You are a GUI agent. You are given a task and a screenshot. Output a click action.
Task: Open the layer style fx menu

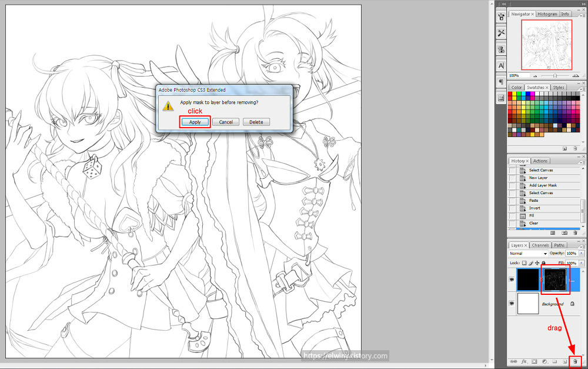[524, 361]
